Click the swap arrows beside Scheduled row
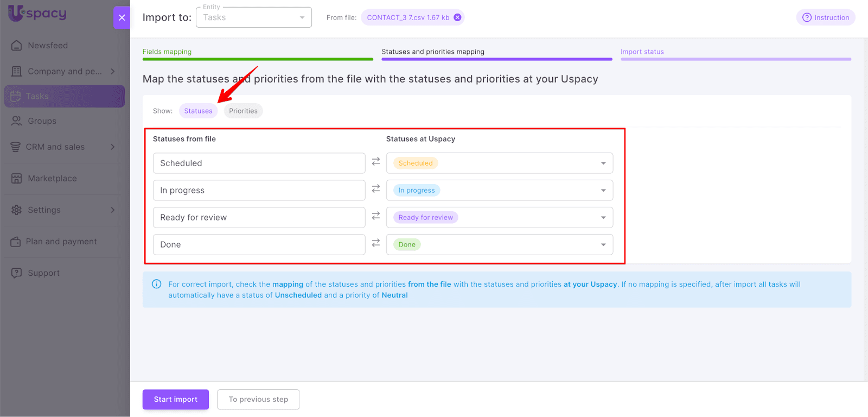Viewport: 868px width, 417px height. click(375, 162)
